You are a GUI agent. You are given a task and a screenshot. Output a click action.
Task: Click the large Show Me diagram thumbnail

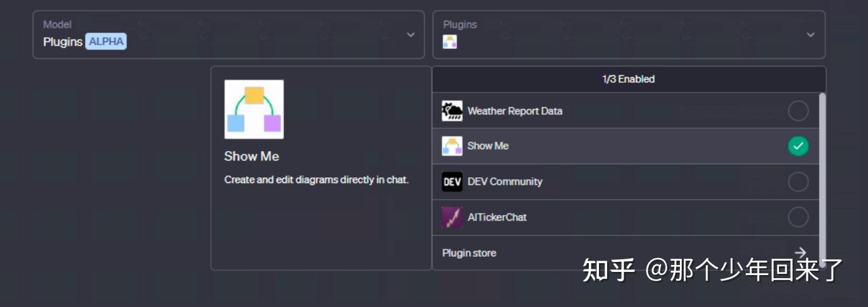click(x=254, y=109)
